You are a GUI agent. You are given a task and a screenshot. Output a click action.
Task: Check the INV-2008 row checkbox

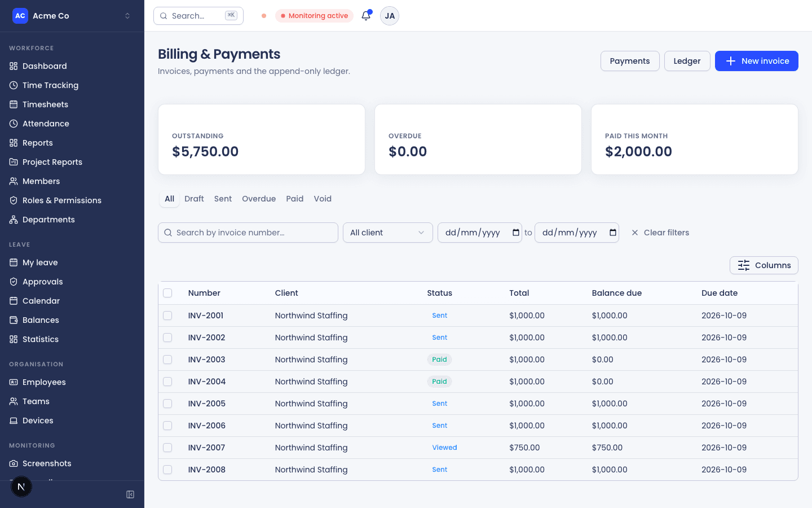click(x=167, y=470)
